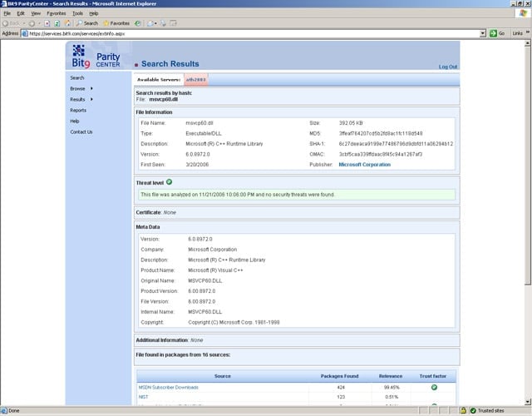Open the Help menu
Screen dimensions: 532x416
[x=94, y=13]
